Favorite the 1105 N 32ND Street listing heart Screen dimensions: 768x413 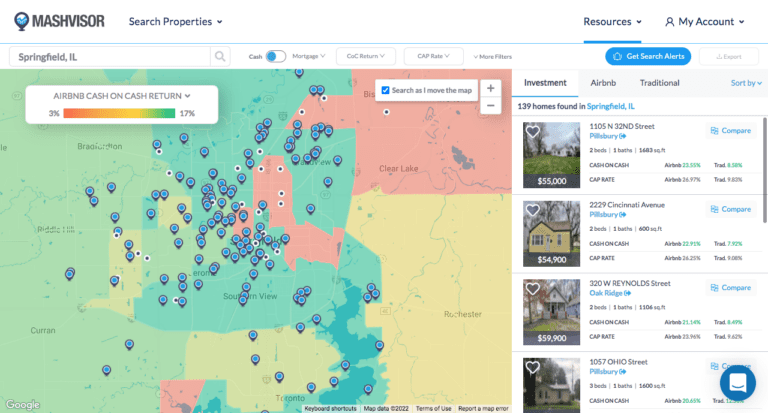point(533,132)
